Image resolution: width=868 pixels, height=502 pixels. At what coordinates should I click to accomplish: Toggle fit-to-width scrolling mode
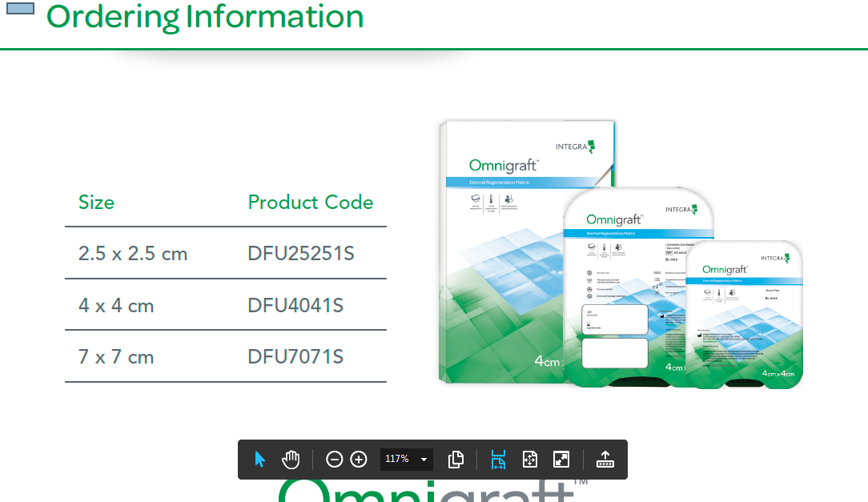pos(498,460)
